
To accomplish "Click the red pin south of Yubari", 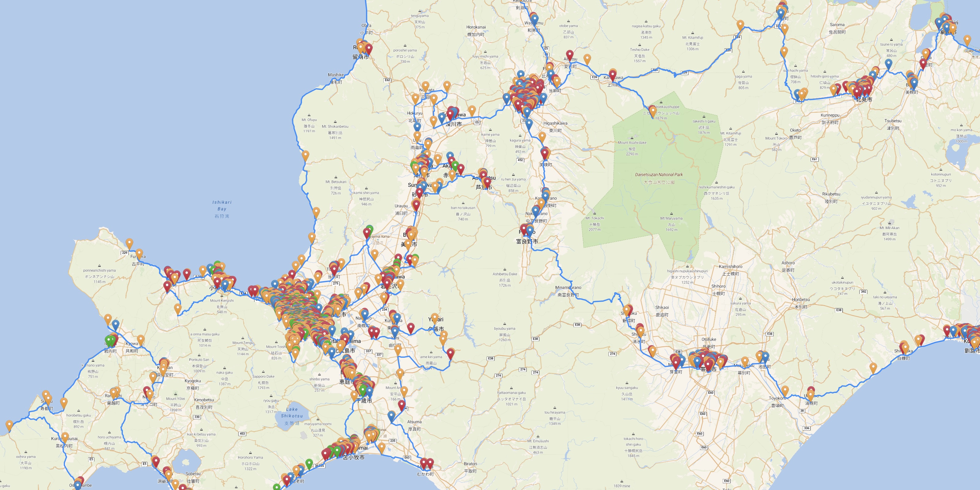I will (x=450, y=353).
